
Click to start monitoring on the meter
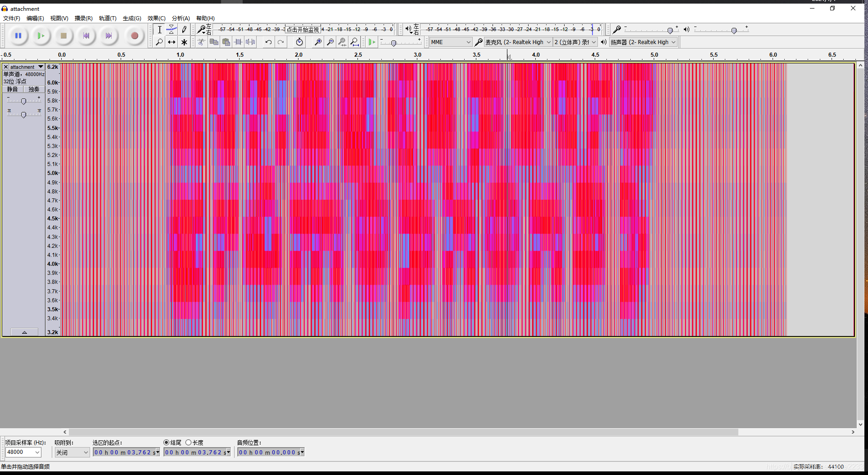click(303, 30)
